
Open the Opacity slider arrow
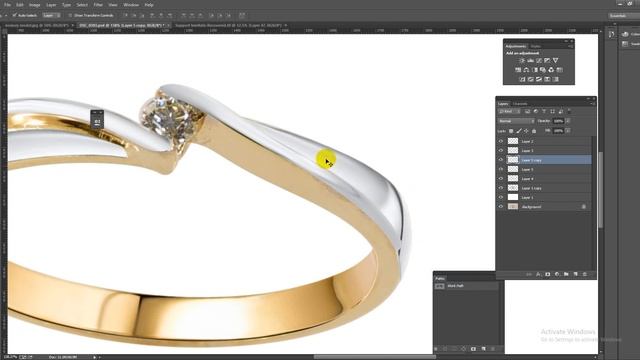tap(568, 121)
